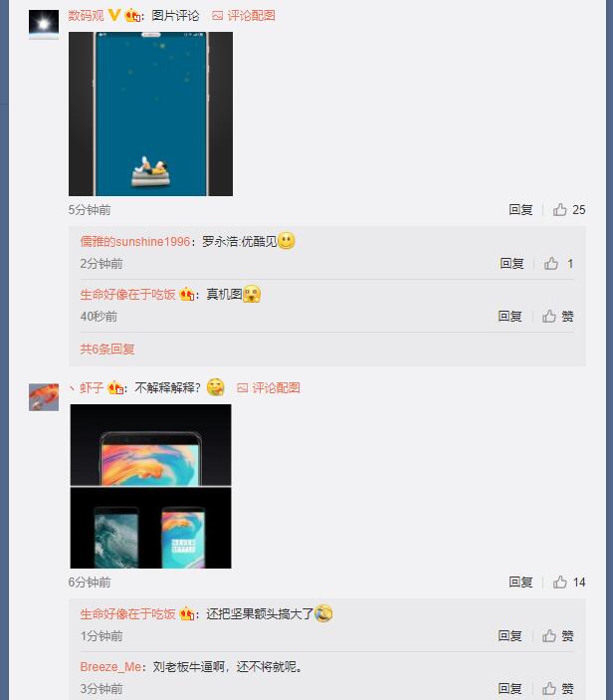Screen dimensions: 613x700
Task: Open 虾子 shrimp avatar
Action: point(44,397)
